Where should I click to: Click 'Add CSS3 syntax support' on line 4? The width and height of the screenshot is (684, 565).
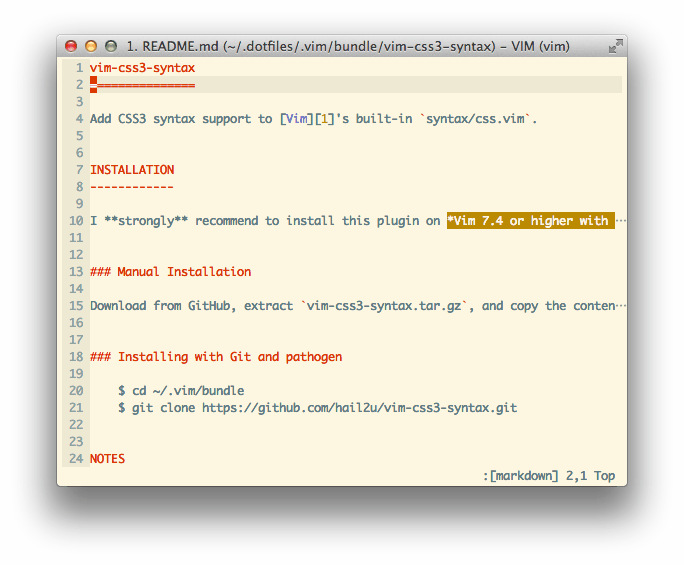pos(171,119)
